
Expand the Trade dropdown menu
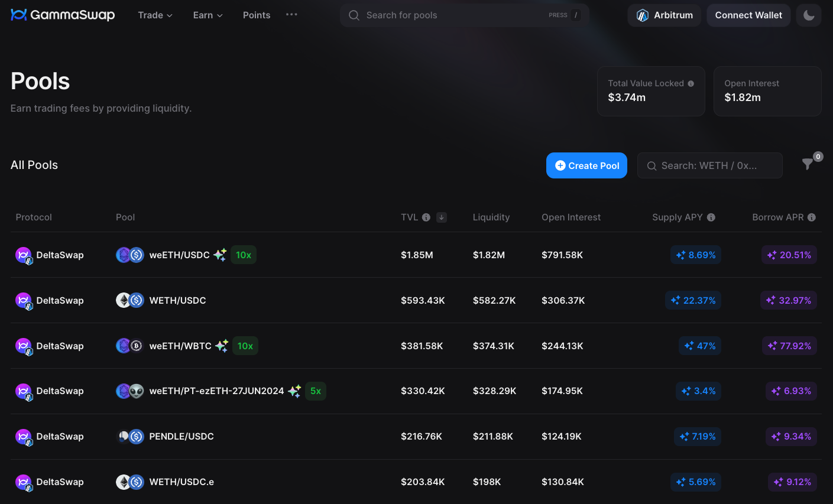(155, 15)
